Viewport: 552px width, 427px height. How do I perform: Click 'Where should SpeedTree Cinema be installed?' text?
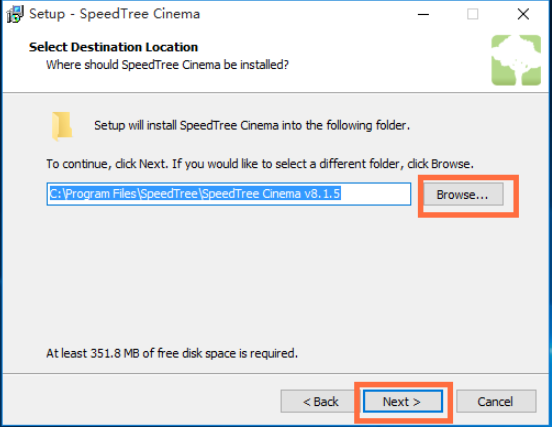coord(167,65)
